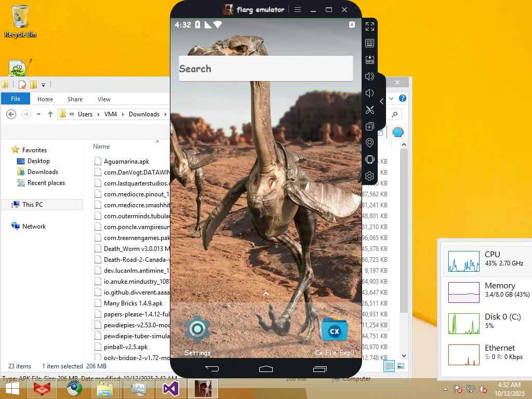The width and height of the screenshot is (532, 399).
Task: Lower emulator volume with the quieter speaker icon
Action: (369, 93)
